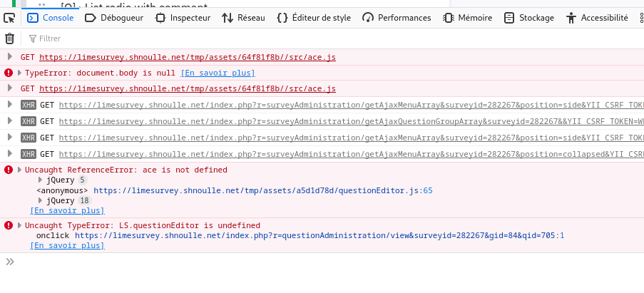Clear console with trash icon

click(x=10, y=38)
